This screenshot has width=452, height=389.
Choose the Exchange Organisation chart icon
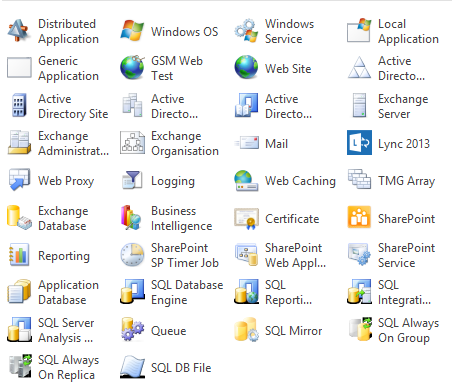click(x=132, y=143)
